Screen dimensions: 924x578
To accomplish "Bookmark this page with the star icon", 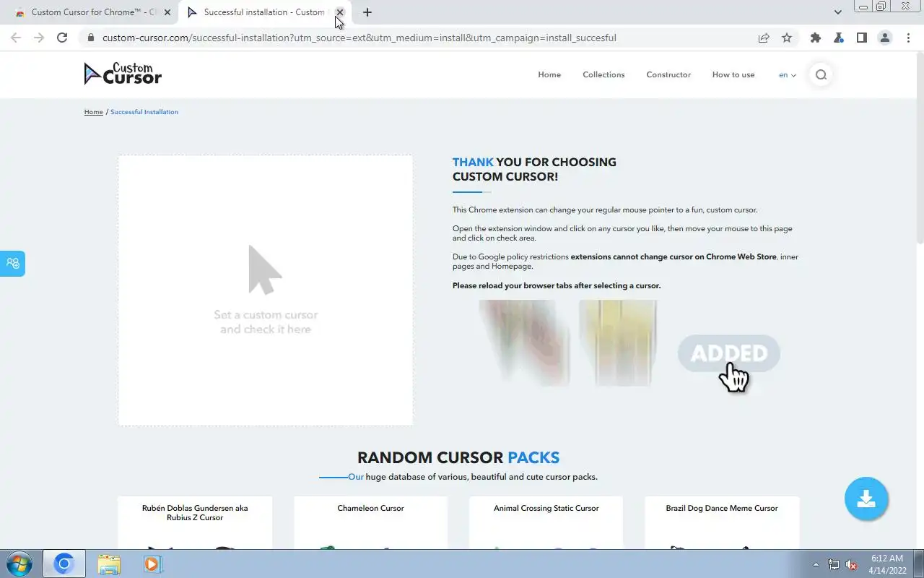I will click(x=787, y=38).
